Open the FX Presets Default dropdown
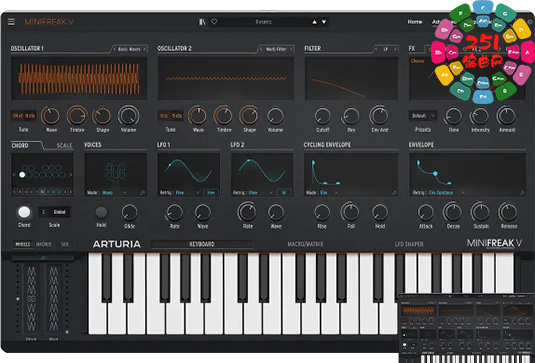Image resolution: width=535 pixels, height=363 pixels. pyautogui.click(x=423, y=116)
